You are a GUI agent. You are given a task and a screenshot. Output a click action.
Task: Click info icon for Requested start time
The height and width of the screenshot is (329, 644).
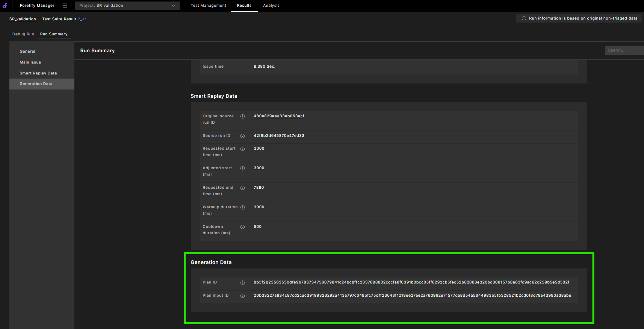tap(242, 149)
